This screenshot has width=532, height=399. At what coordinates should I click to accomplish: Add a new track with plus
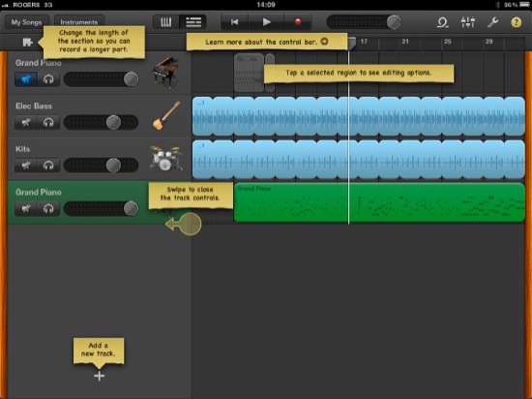coord(99,376)
